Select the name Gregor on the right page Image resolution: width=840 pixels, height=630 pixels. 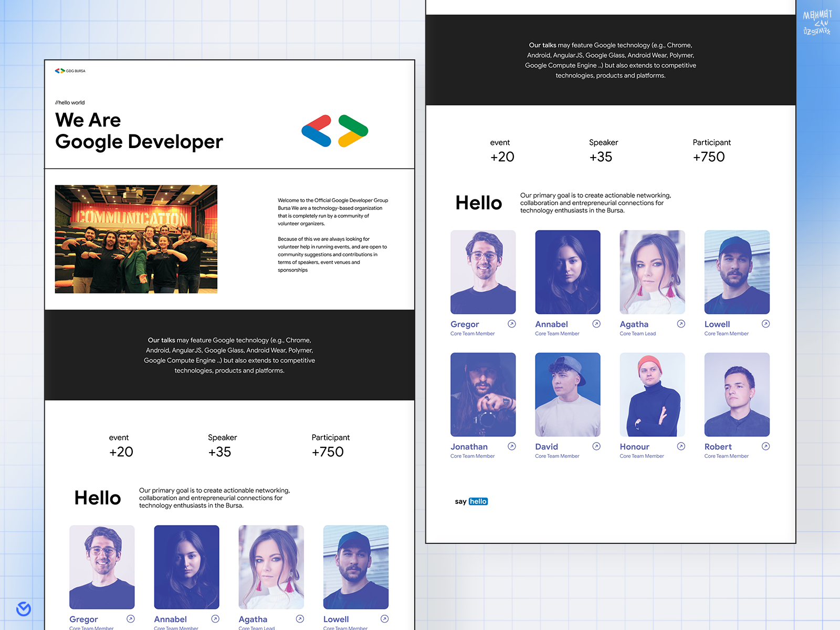(x=465, y=324)
